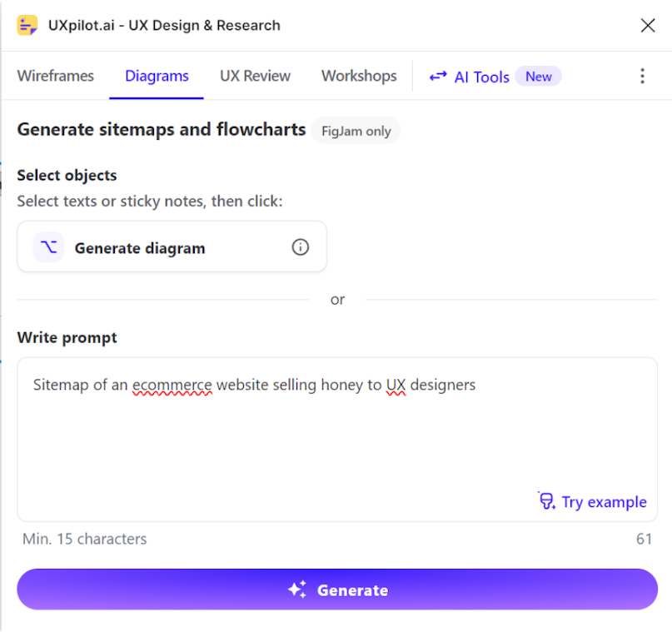The image size is (672, 632).
Task: Click the New badge next to AI Tools
Action: pos(538,77)
